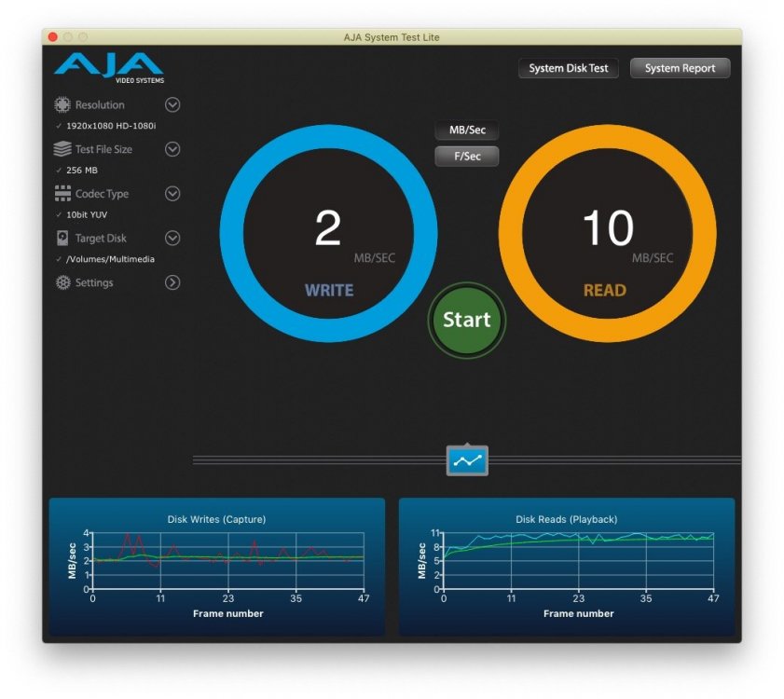The image size is (784, 699).
Task: Select the 1920x1080 HD-1080i value
Action: (x=111, y=126)
